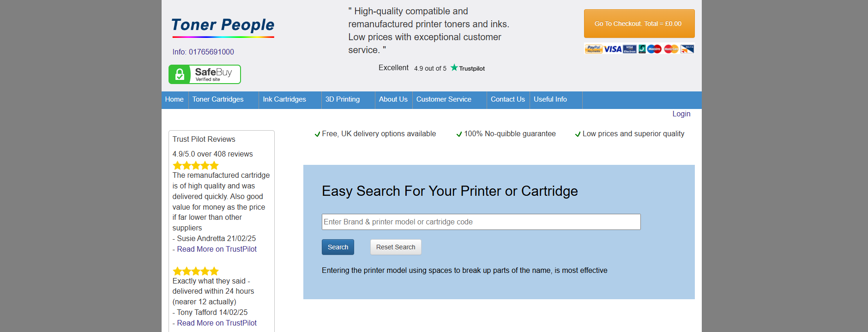
Task: Click the Reset Search button
Action: (x=396, y=247)
